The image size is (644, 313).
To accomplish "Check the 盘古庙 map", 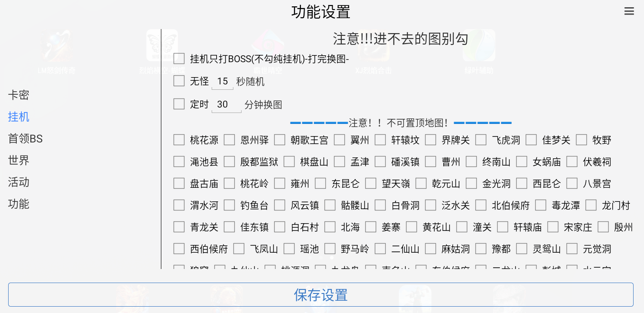I will pos(179,183).
